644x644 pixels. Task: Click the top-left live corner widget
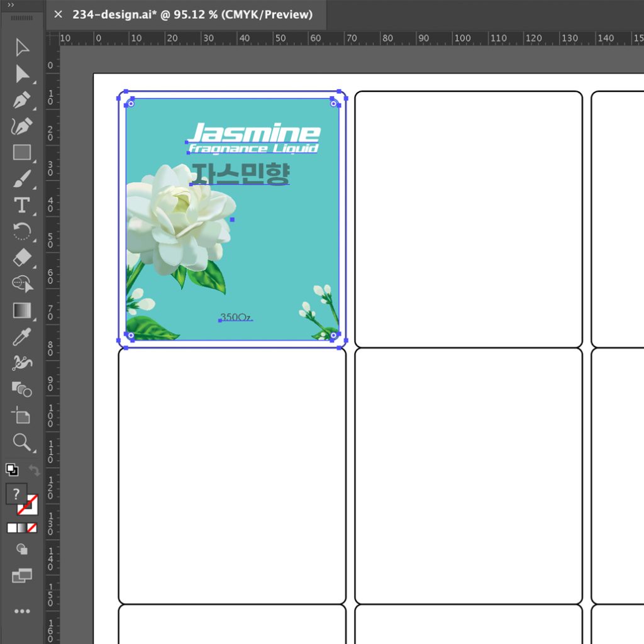[131, 104]
